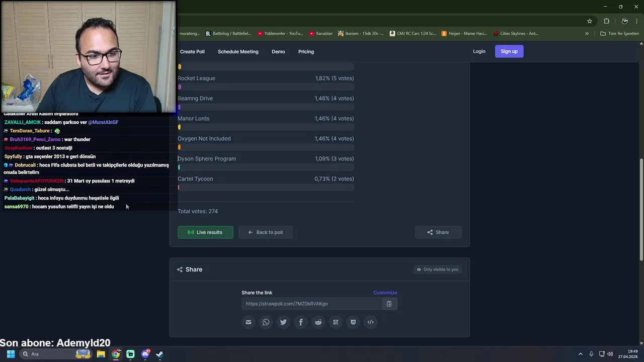Click the Beamng Drive result label
Screen dimensions: 644x362
[195, 99]
